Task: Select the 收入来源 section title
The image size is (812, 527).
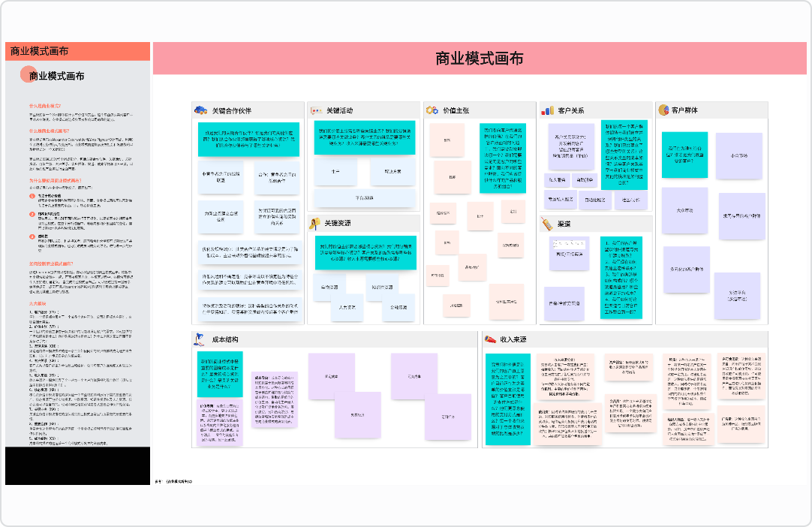Action: (x=513, y=339)
